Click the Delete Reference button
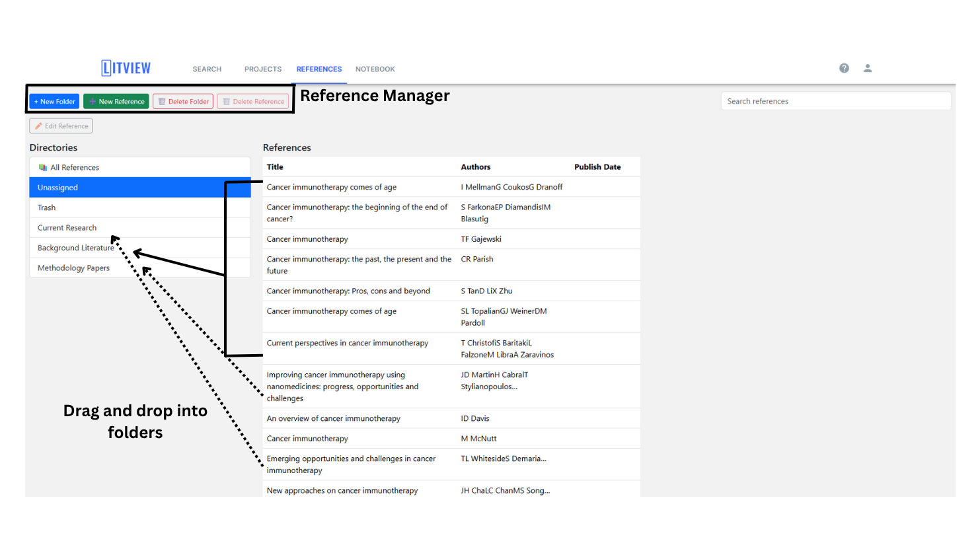This screenshot has width=980, height=551. (253, 101)
